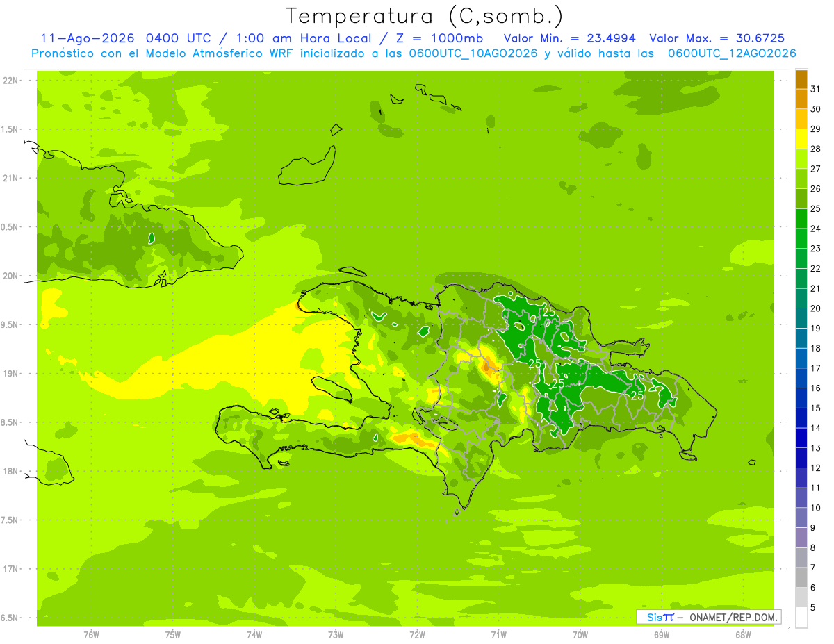The width and height of the screenshot is (834, 644).
Task: Click the "21N" latitude label
Action: 11,179
